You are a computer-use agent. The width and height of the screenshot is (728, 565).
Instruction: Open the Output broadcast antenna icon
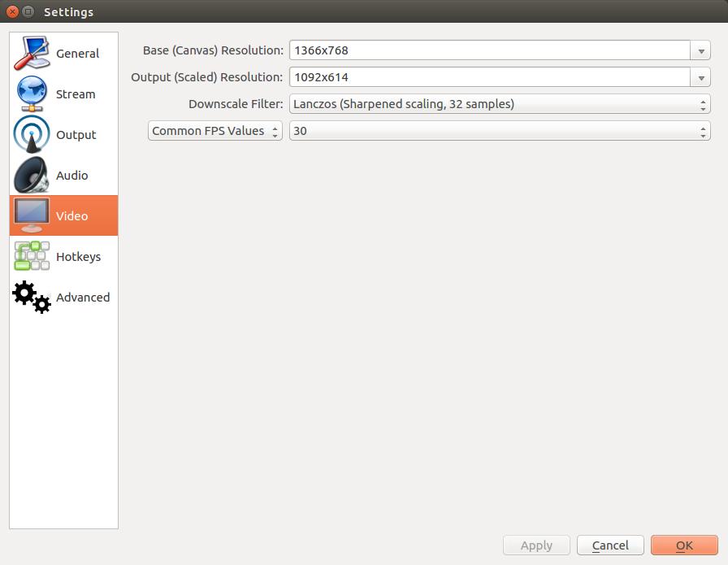click(x=32, y=134)
